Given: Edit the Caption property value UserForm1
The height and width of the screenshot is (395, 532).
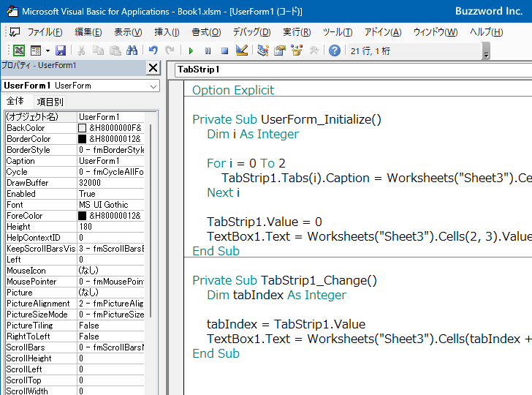Looking at the screenshot, I should 110,161.
